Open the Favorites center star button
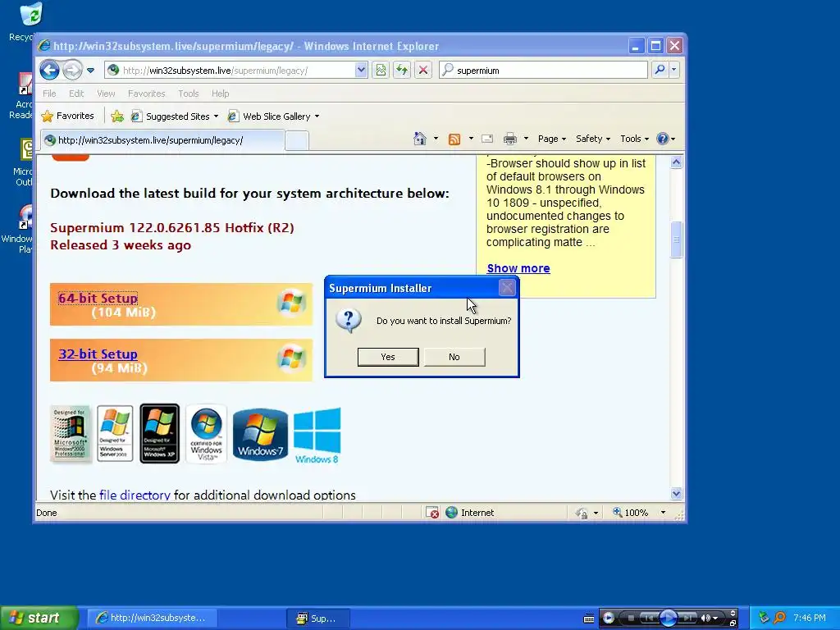This screenshot has height=630, width=840. (x=67, y=116)
